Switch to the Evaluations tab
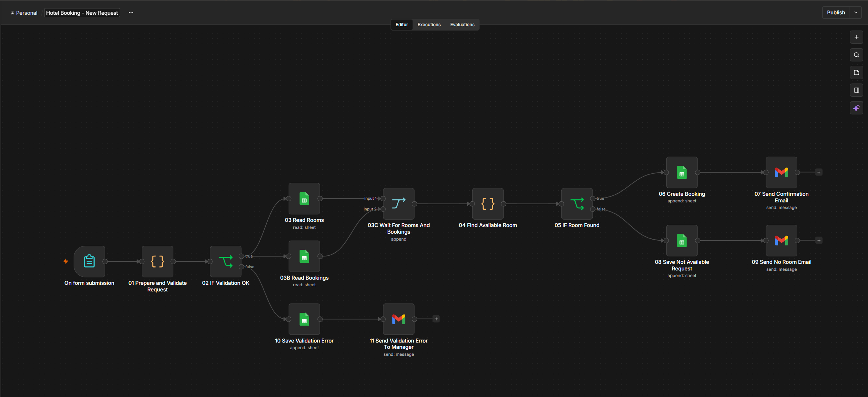Image resolution: width=868 pixels, height=397 pixels. pos(462,25)
